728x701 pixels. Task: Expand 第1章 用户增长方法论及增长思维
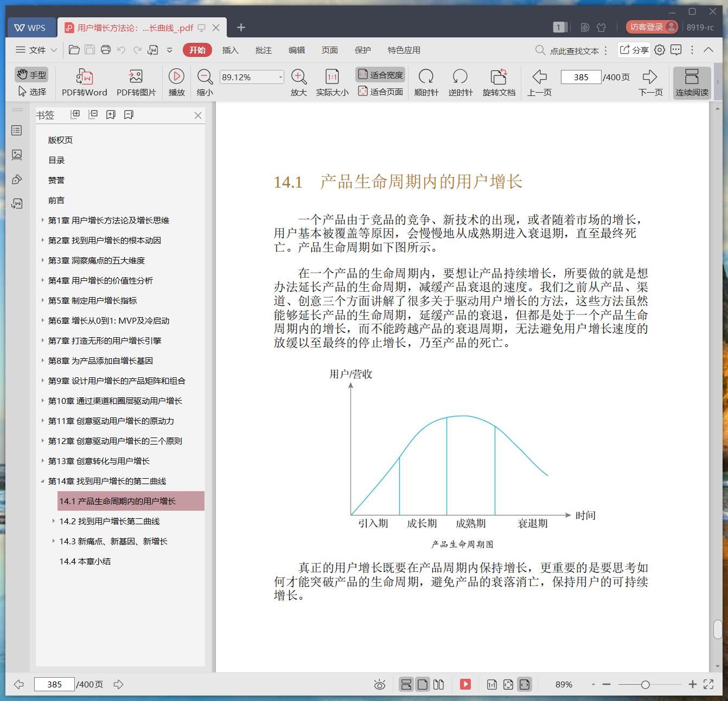coord(43,220)
